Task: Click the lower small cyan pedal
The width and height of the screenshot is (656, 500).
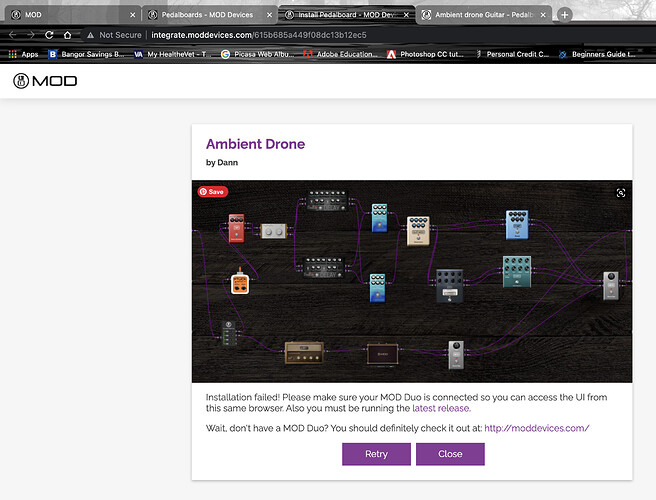Action: [377, 288]
